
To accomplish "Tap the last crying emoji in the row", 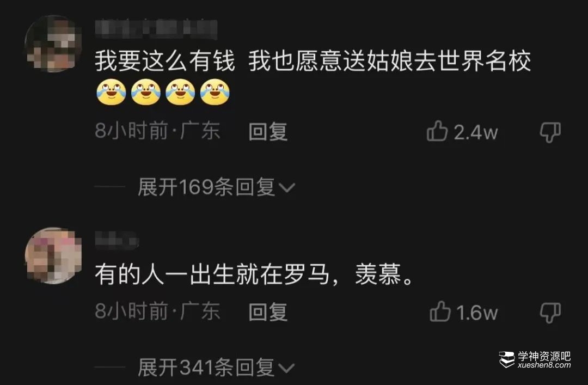I will (x=215, y=93).
